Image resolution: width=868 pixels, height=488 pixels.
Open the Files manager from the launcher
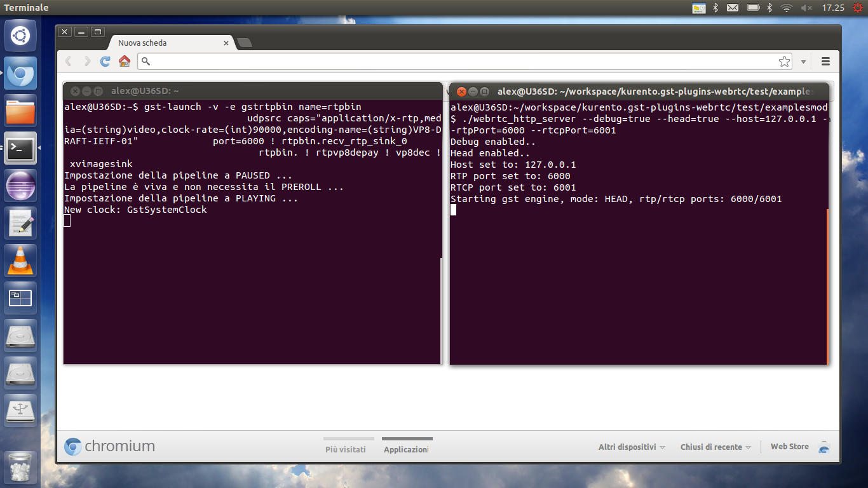pyautogui.click(x=20, y=111)
